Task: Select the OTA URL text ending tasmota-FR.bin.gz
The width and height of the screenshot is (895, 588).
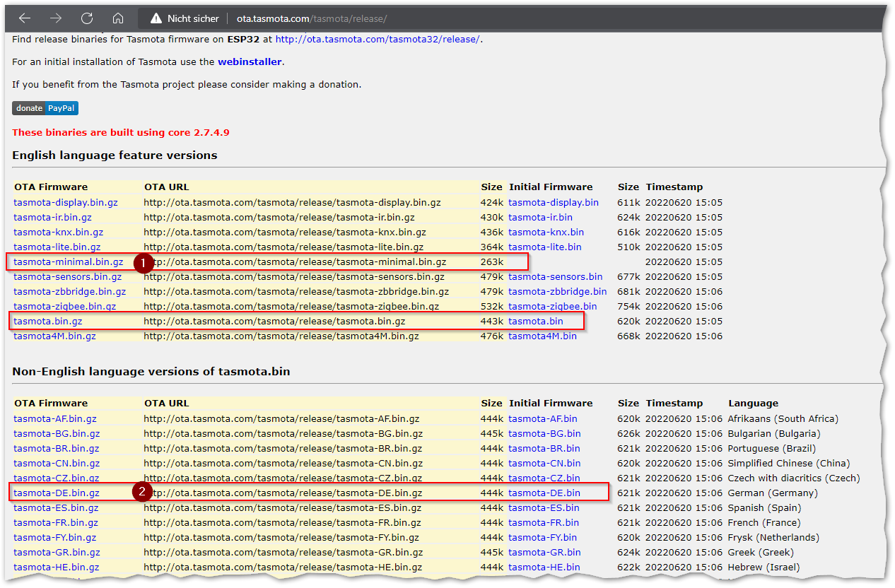Action: click(282, 523)
